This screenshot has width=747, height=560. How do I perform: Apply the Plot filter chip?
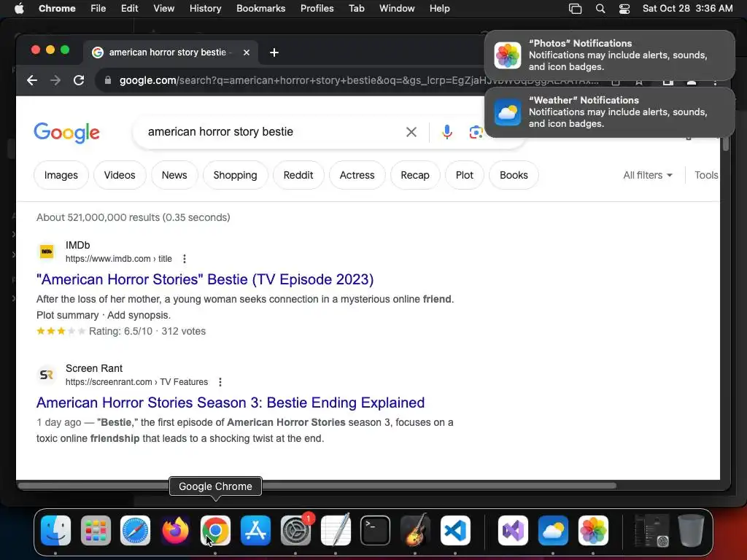465,175
